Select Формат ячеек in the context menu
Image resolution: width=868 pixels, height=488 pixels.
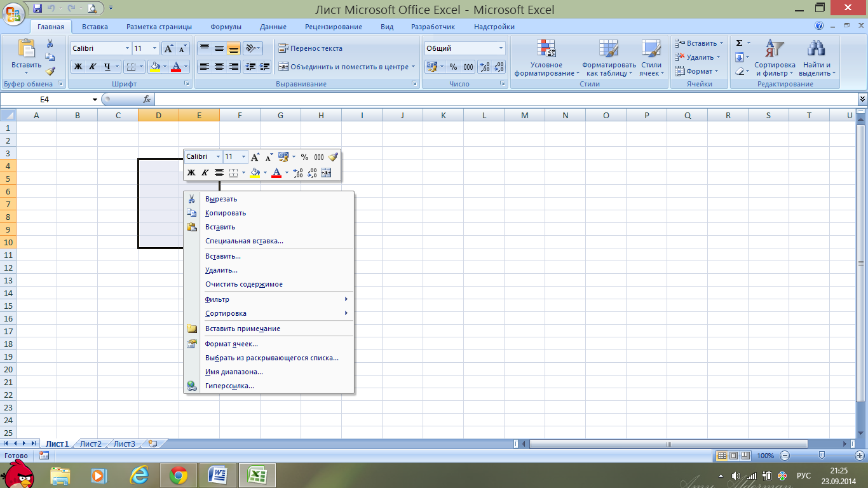231,344
